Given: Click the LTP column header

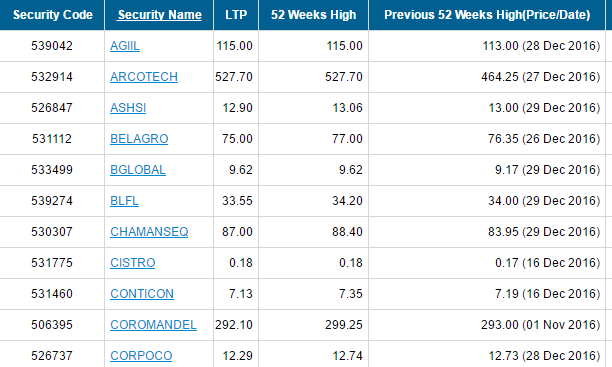Looking at the screenshot, I should [x=236, y=15].
